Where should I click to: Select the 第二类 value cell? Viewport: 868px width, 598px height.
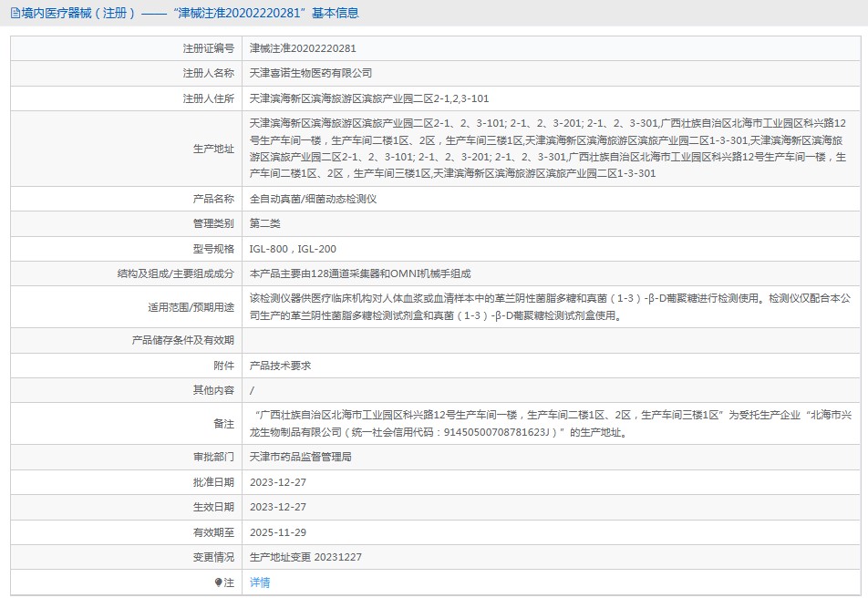pos(264,222)
